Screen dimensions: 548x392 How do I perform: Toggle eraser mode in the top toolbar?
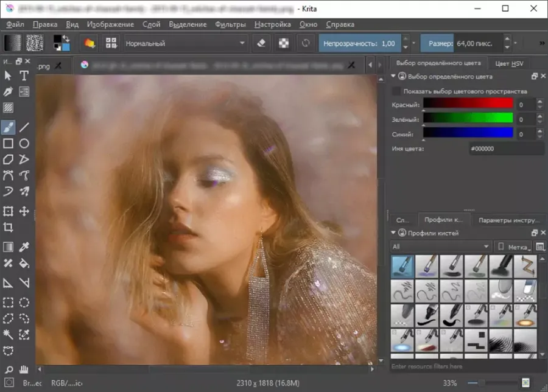point(261,43)
